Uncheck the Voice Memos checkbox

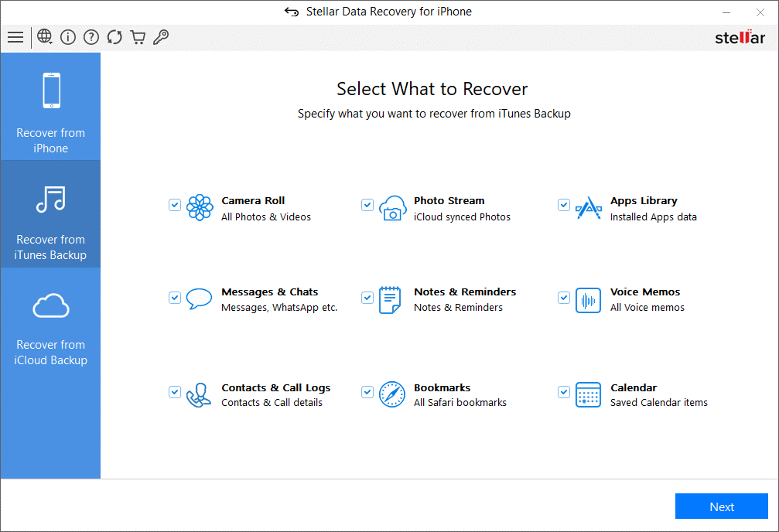pyautogui.click(x=563, y=298)
